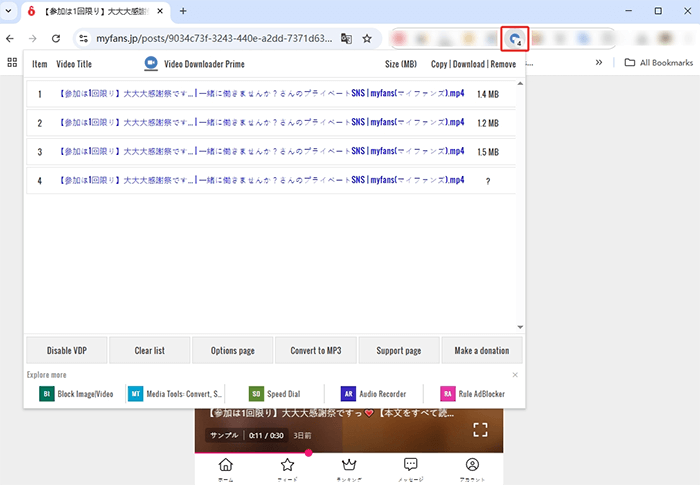Open the apps grid in bookmarks bar
Viewport: 700px width, 485px height.
pyautogui.click(x=12, y=63)
